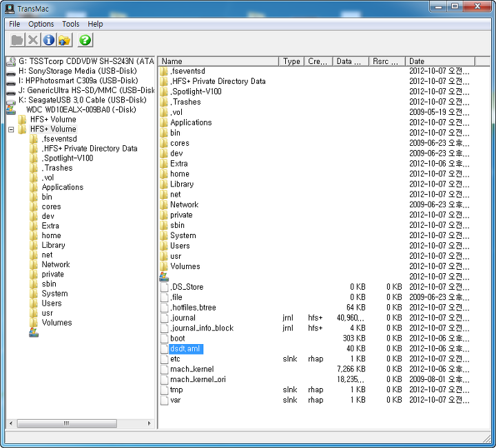Click the Library folder icon in the tree

[34, 245]
